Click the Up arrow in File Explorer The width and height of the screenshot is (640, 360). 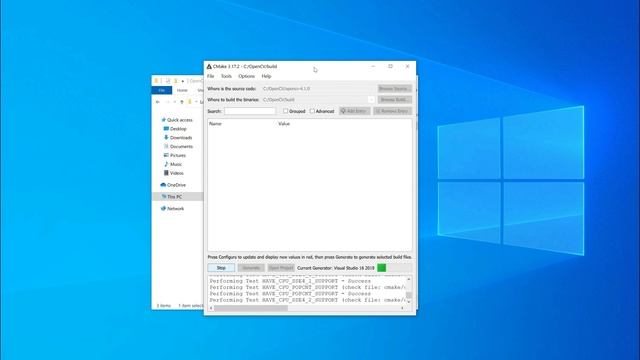182,102
